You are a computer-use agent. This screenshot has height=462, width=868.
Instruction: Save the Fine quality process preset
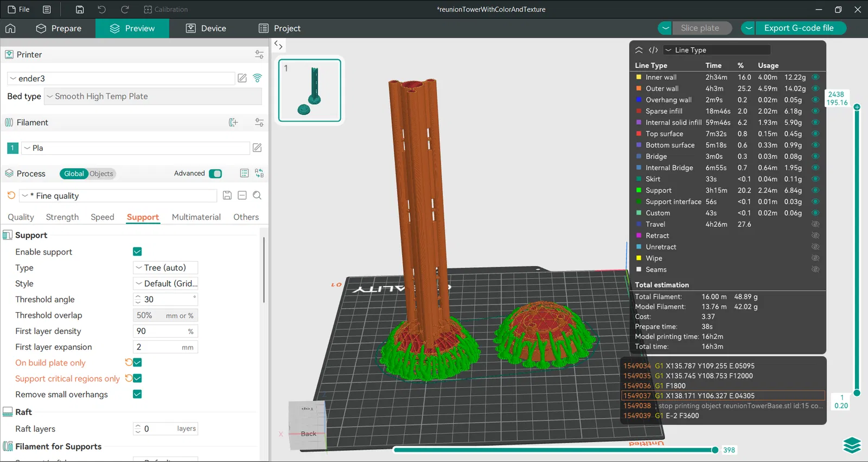click(x=227, y=195)
